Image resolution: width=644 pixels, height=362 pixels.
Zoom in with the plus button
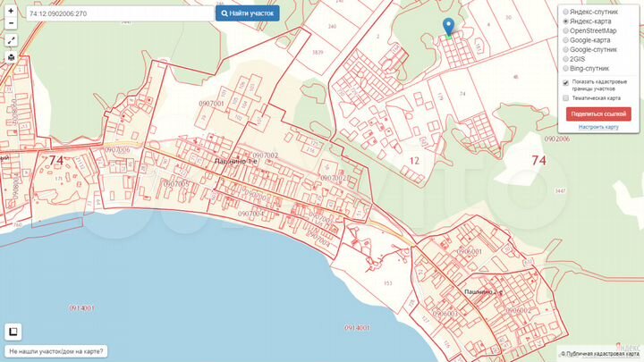click(x=11, y=11)
